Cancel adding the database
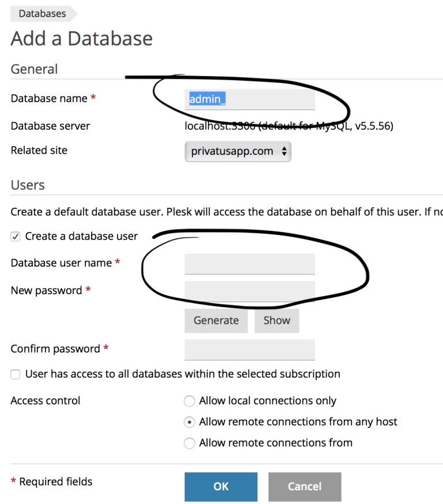 click(305, 487)
